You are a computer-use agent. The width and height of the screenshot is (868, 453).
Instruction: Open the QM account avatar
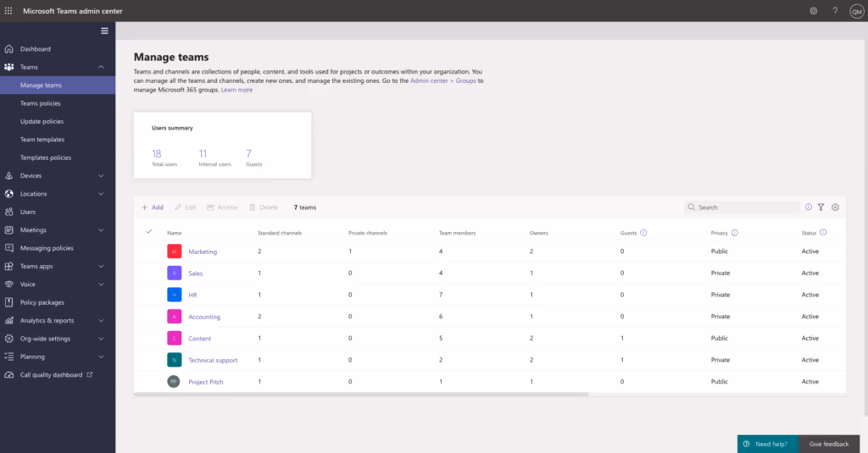tap(856, 11)
